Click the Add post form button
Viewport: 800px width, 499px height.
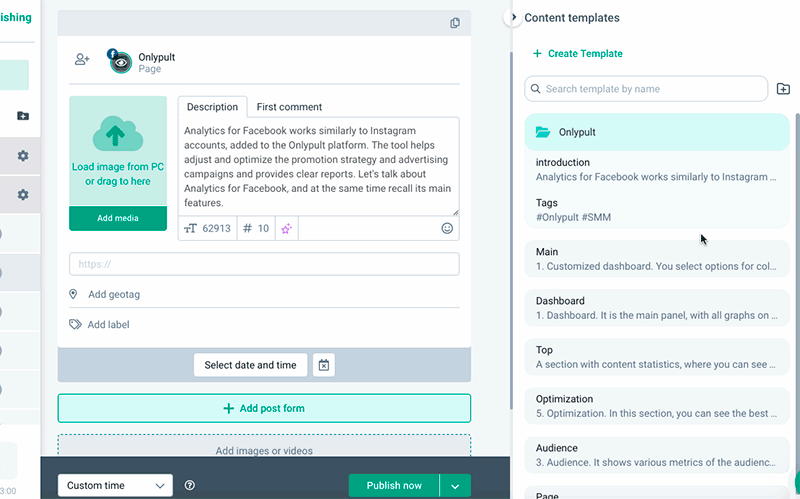pos(264,408)
